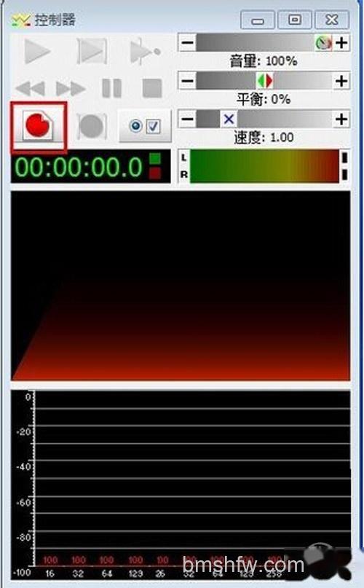This screenshot has height=588, width=364.
Task: Click the record selection button
Action: pyautogui.click(x=92, y=125)
